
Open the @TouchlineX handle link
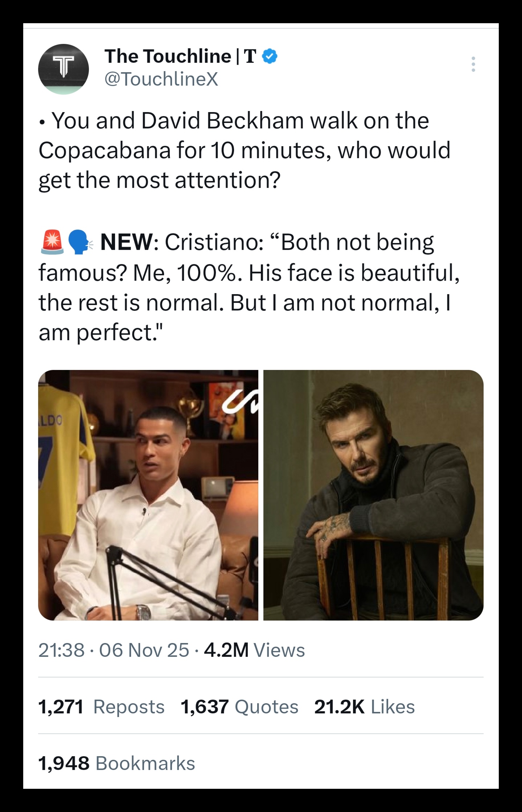pos(161,79)
